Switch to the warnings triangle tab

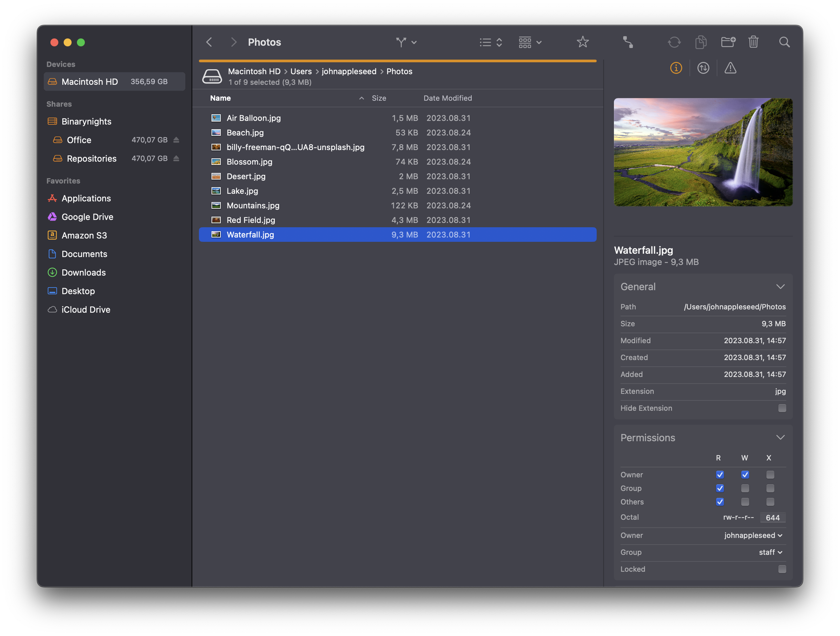(x=730, y=68)
